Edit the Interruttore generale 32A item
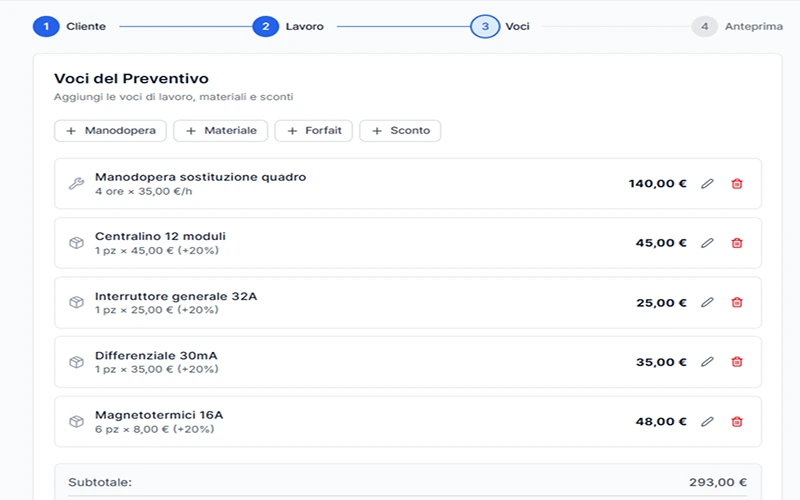 [707, 302]
